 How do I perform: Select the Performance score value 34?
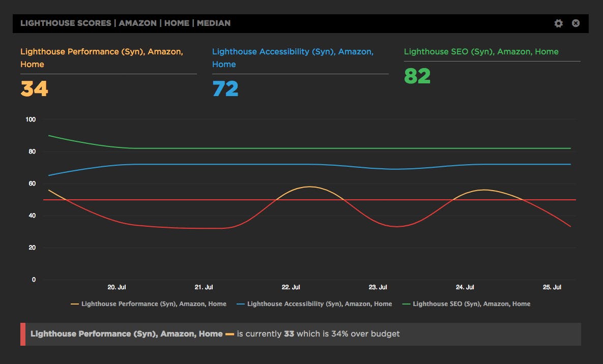[34, 89]
